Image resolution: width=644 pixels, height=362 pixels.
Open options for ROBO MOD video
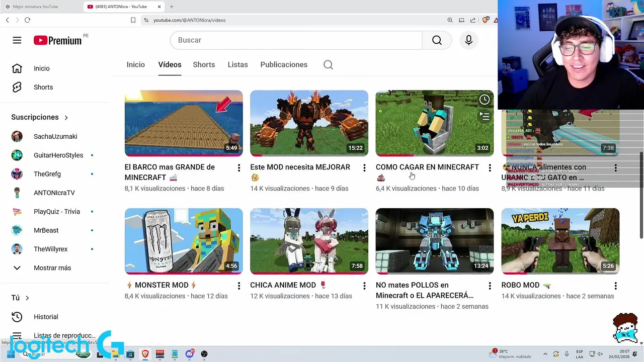coord(615,286)
